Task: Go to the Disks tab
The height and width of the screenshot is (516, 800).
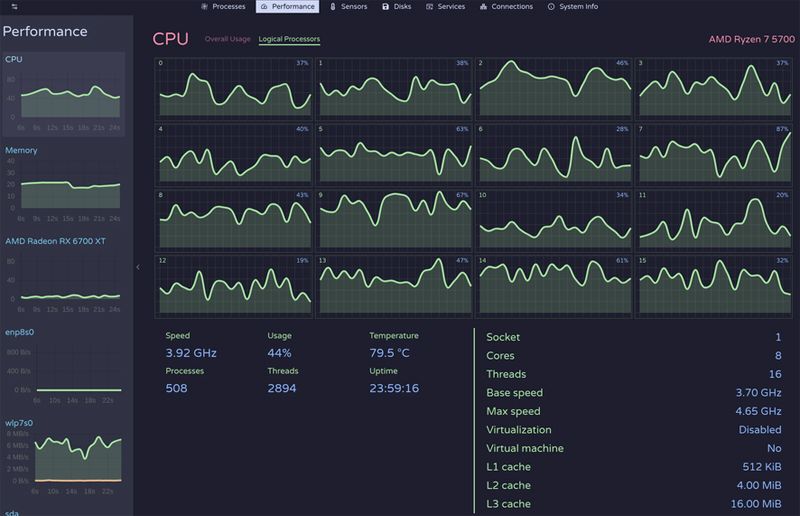Action: [x=397, y=7]
